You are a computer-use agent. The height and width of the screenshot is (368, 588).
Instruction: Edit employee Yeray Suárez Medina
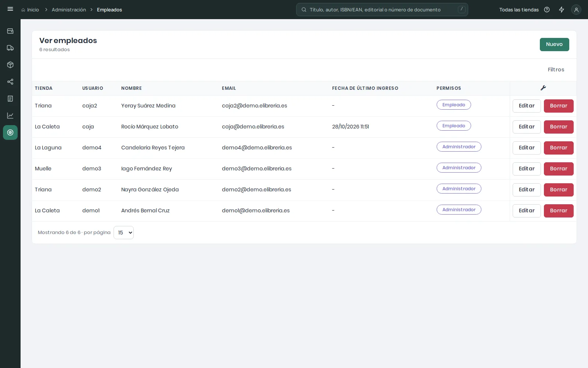(x=527, y=106)
